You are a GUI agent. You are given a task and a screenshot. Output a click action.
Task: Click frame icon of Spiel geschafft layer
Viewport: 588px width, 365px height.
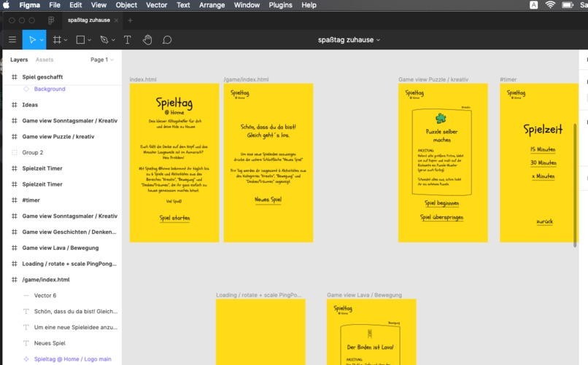(15, 76)
